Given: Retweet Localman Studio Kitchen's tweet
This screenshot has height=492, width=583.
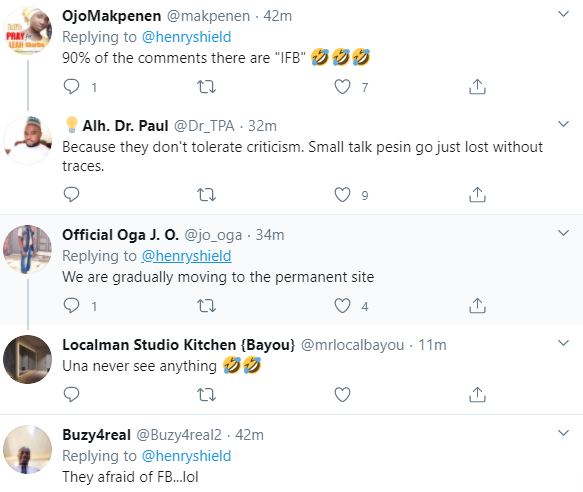Looking at the screenshot, I should [x=206, y=394].
